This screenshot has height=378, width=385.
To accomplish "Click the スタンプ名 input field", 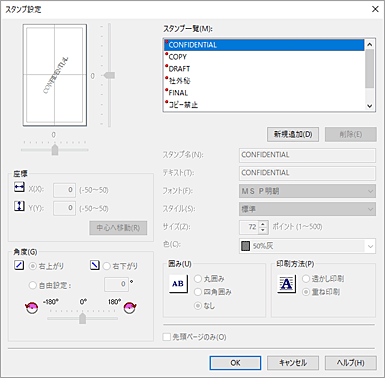I will pos(307,155).
